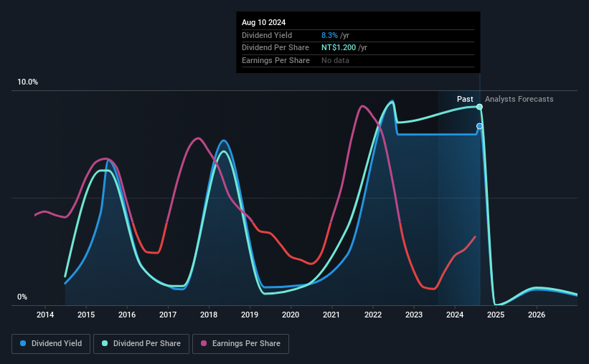Click the 2015 x-axis label
The height and width of the screenshot is (364, 589).
coord(86,315)
